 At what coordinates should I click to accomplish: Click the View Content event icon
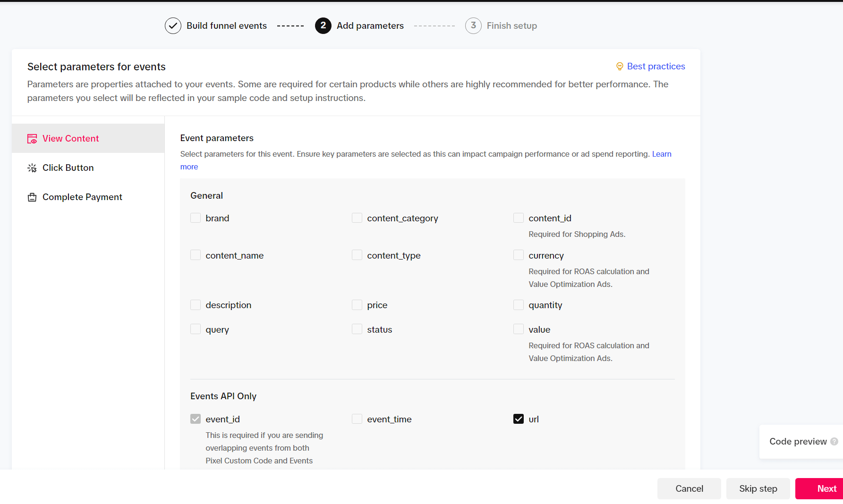tap(32, 139)
